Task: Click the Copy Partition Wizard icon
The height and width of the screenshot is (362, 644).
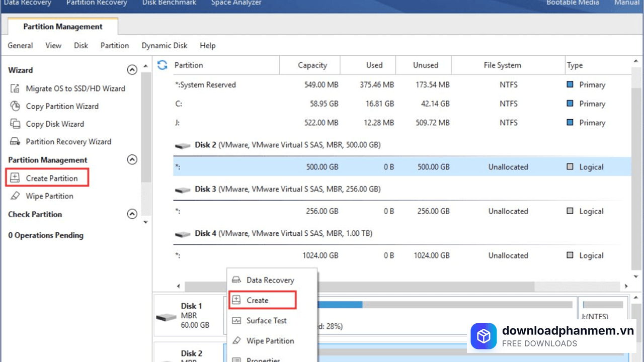Action: tap(15, 106)
